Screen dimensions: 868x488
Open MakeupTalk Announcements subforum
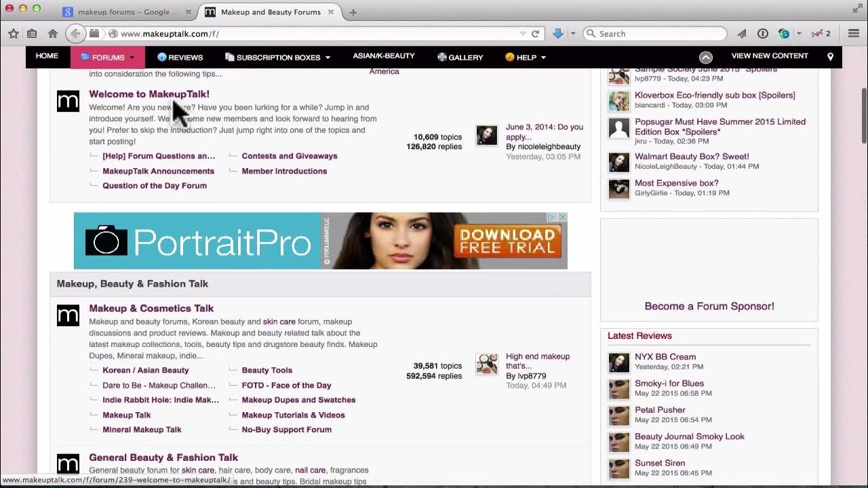click(x=158, y=171)
